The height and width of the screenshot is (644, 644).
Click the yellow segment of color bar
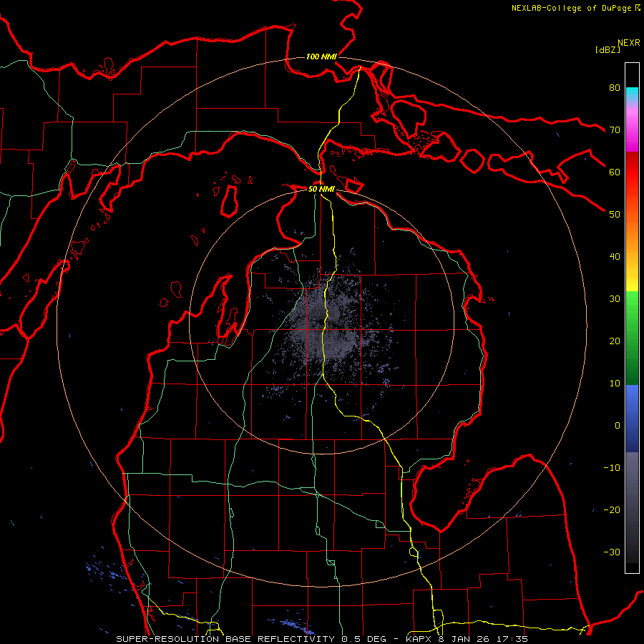pyautogui.click(x=632, y=275)
